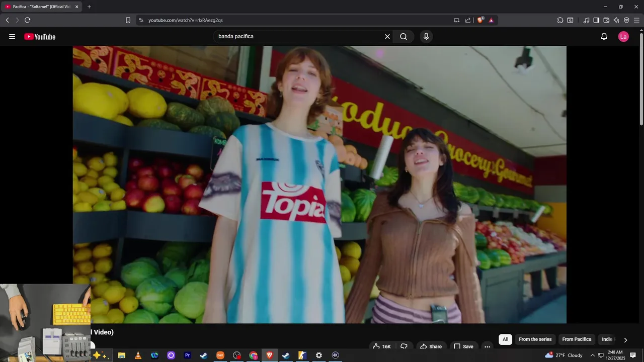This screenshot has height=362, width=644.
Task: Open the music note playlist icon
Action: coord(586,20)
